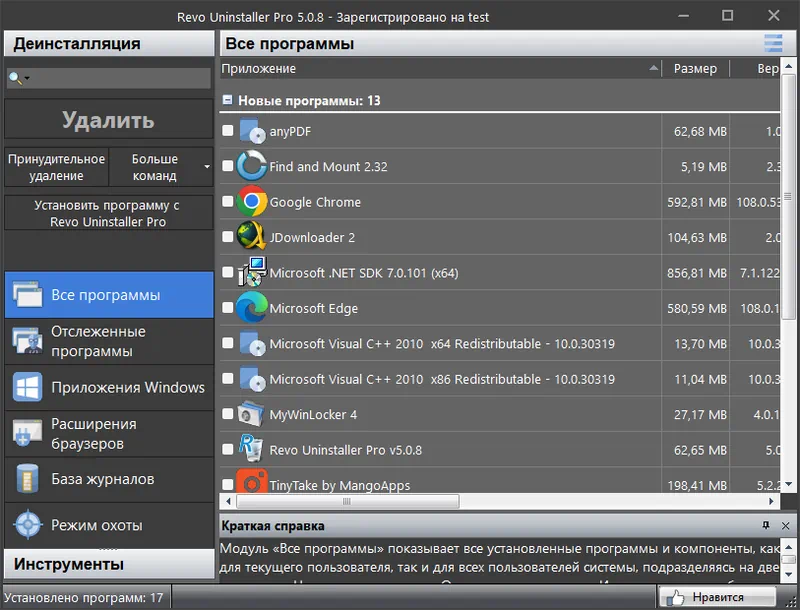Pin the Краткая справка panel
This screenshot has height=610, width=800.
click(766, 525)
